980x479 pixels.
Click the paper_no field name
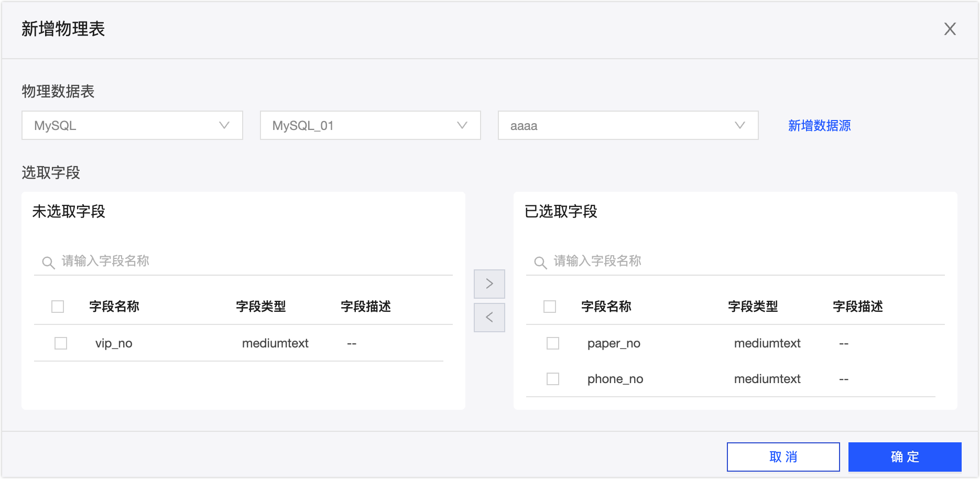614,343
